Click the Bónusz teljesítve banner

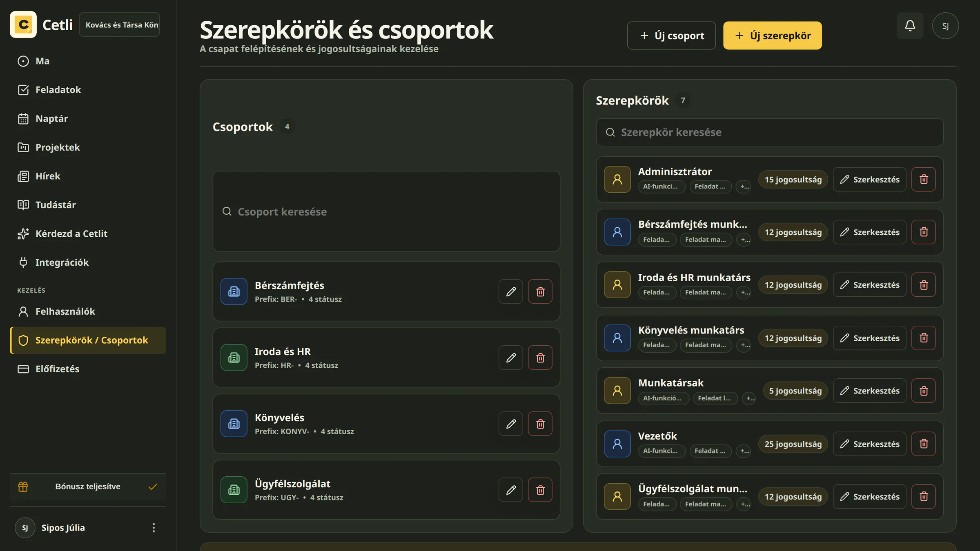[x=88, y=487]
